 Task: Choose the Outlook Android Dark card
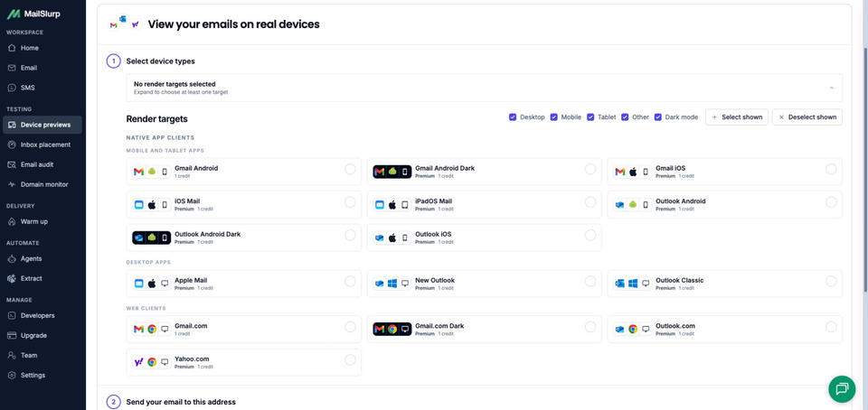[243, 238]
